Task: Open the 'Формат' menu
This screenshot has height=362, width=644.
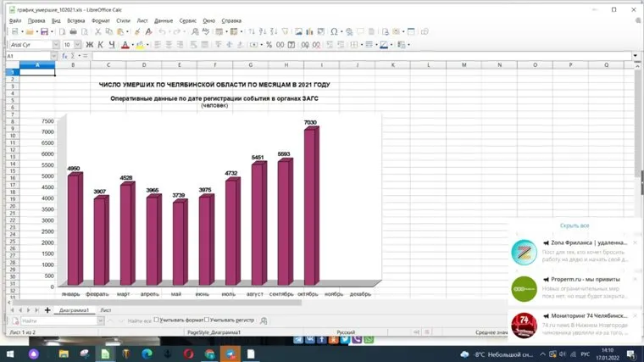Action: (100, 19)
